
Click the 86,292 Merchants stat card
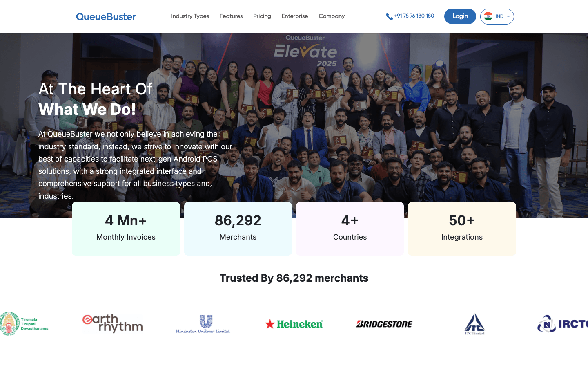coord(238,229)
